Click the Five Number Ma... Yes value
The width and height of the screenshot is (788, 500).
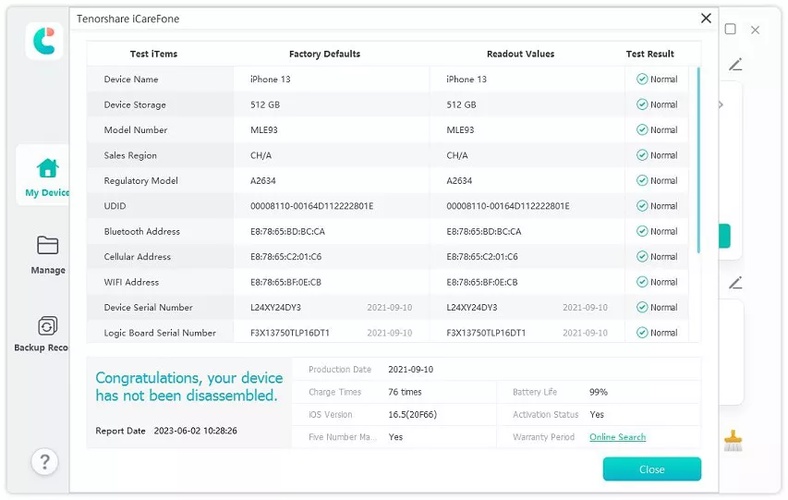pos(396,437)
